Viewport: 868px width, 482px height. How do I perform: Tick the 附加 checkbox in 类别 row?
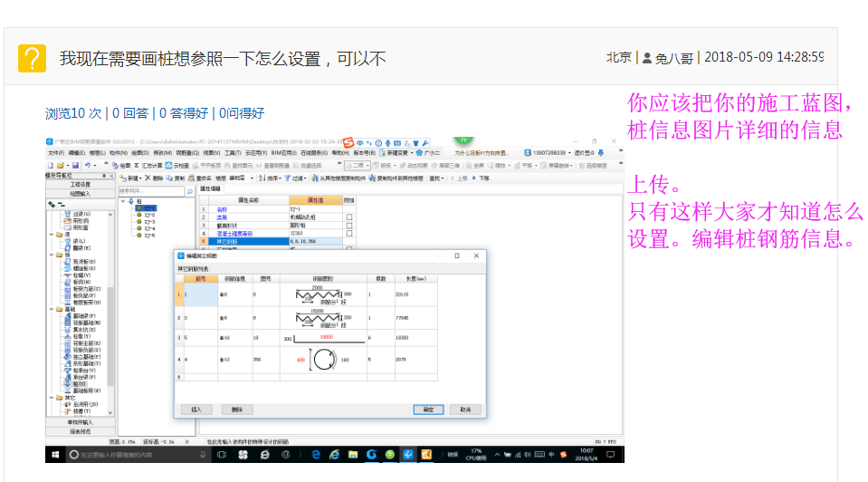point(349,217)
